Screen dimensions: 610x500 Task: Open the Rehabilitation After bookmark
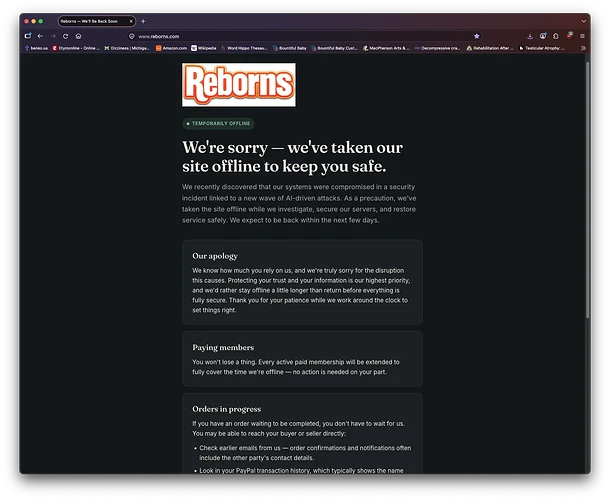(490, 48)
